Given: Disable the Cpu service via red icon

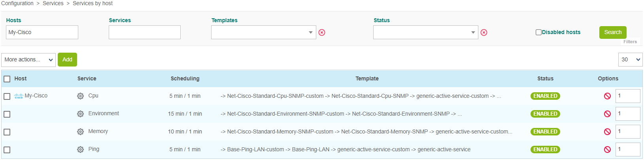Looking at the screenshot, I should (607, 96).
